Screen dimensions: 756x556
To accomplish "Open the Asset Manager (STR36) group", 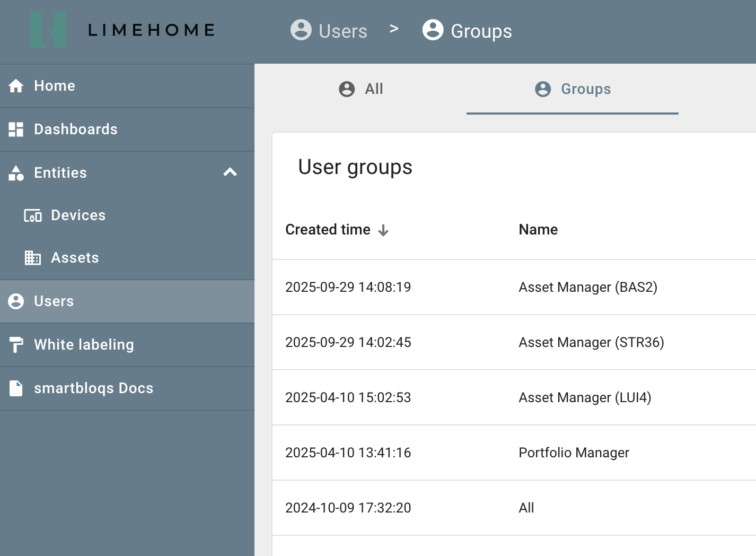I will click(x=591, y=342).
